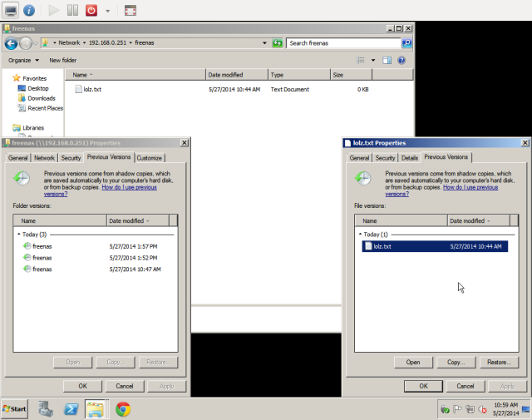Open PowerShell from the taskbar
The image size is (532, 420).
(x=71, y=409)
